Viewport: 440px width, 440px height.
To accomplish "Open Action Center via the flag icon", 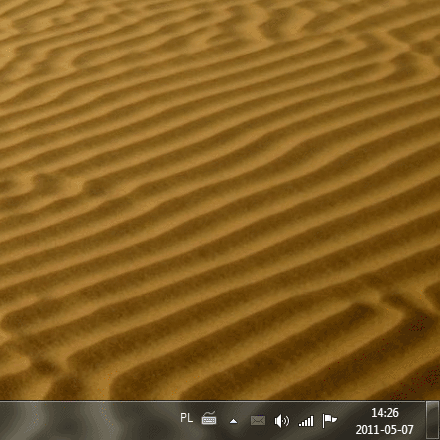I will pos(330,421).
